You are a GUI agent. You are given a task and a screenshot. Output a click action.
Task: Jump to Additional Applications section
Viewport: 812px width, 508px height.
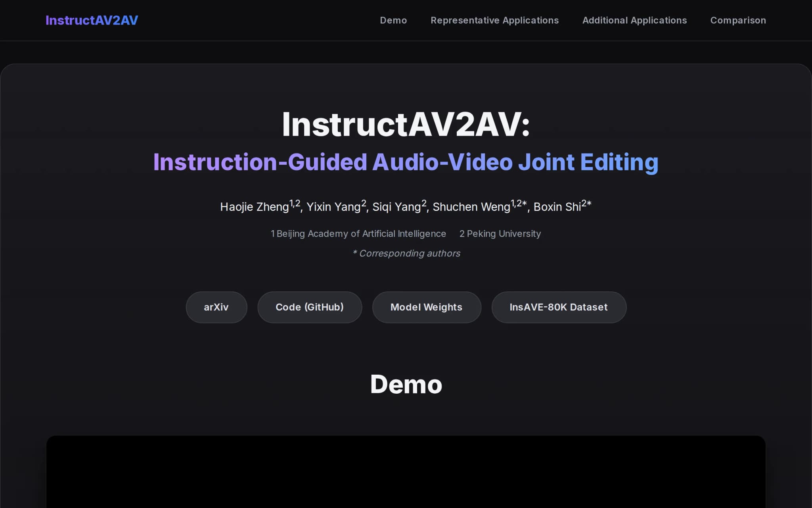click(x=634, y=20)
